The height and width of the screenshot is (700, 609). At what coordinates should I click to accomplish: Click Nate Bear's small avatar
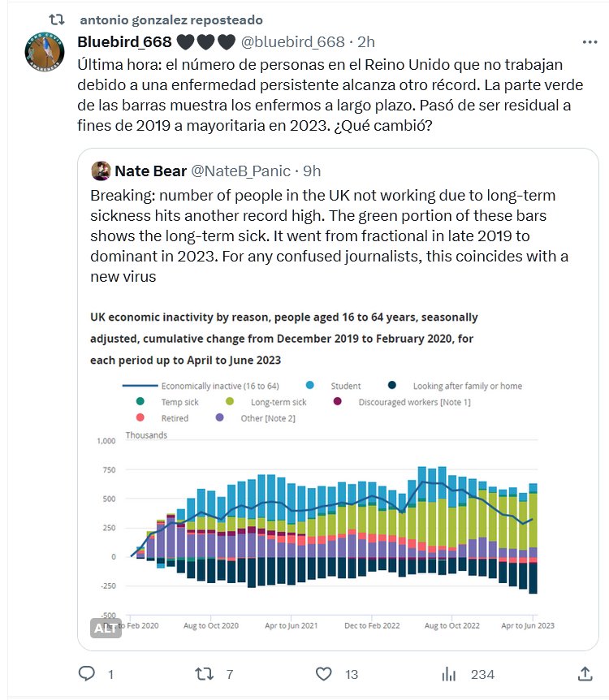point(101,171)
